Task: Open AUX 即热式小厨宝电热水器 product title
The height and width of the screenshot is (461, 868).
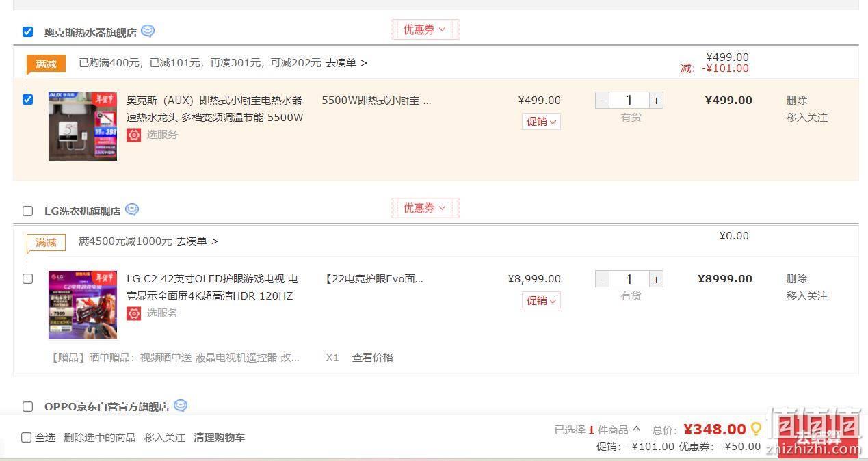Action: (215, 109)
